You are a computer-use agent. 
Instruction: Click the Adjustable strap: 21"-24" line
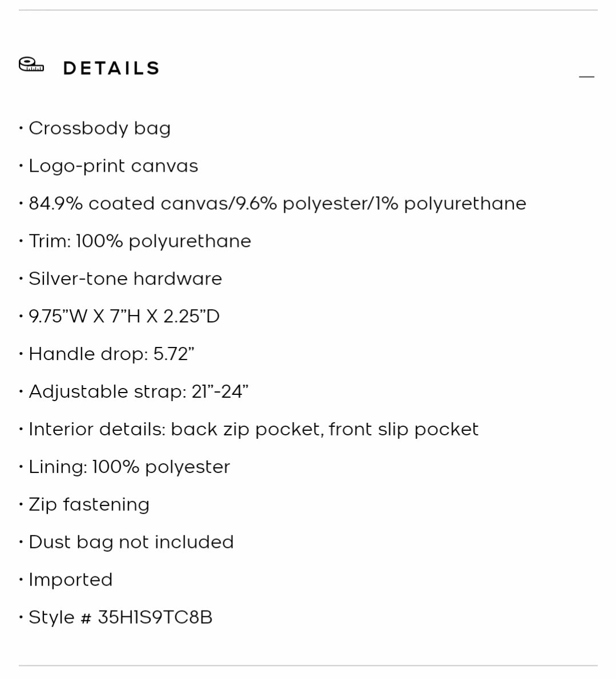[139, 392]
